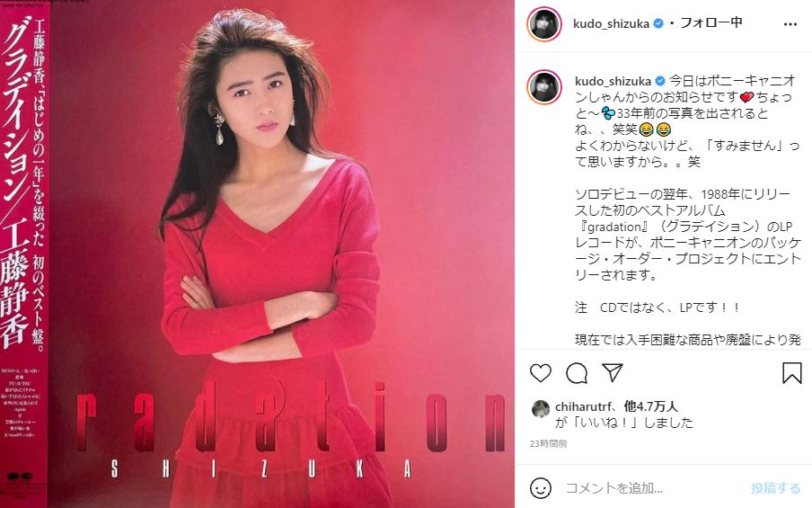Save the post with the bookmark icon
812x508 pixels.
[792, 373]
